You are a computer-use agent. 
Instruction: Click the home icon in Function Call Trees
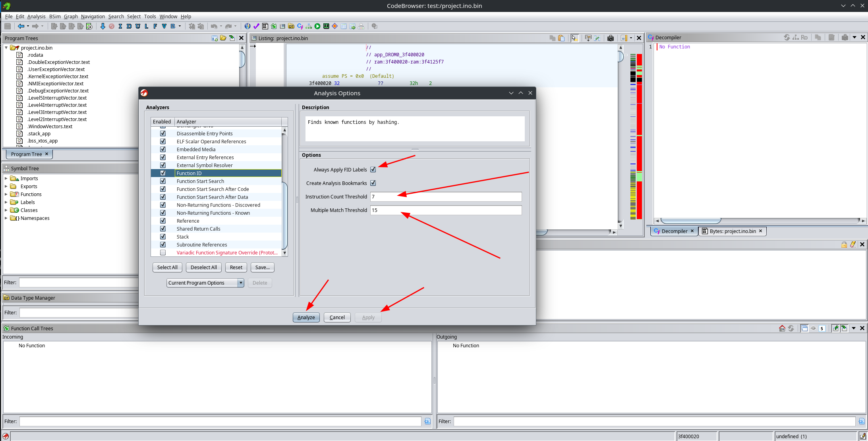(782, 328)
